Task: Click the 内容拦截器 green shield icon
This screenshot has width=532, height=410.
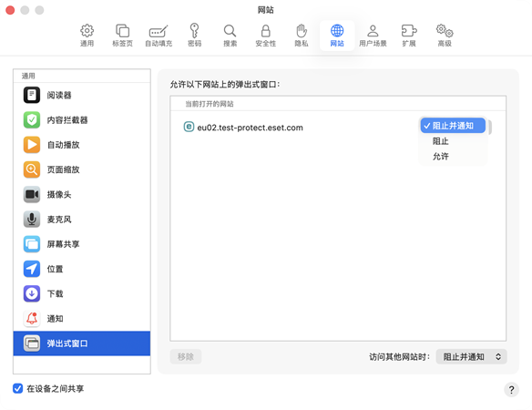Action: coord(32,119)
